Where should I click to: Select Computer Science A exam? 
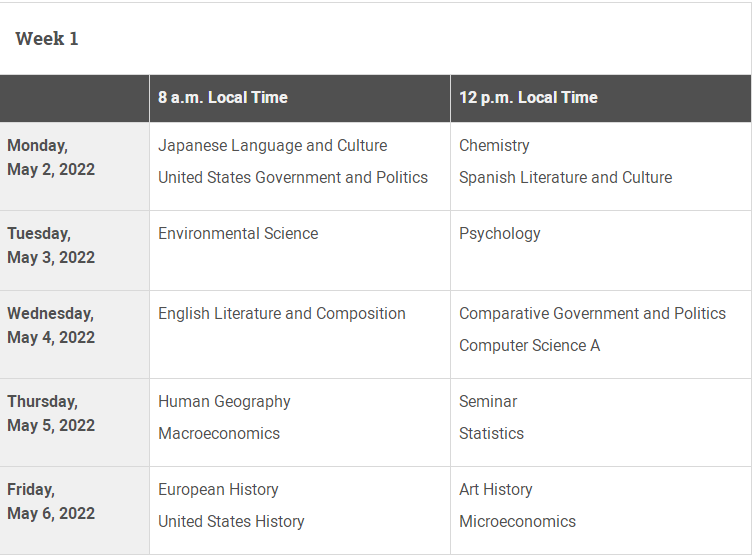click(530, 345)
